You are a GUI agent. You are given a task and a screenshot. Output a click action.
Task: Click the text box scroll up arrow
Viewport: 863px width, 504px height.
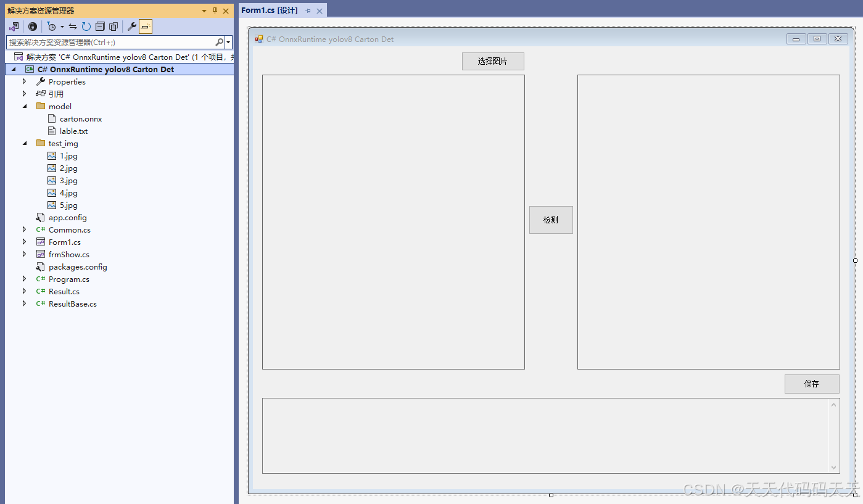[834, 405]
